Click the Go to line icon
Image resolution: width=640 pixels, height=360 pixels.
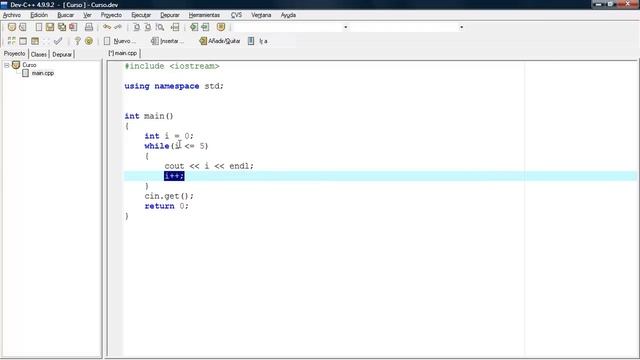175,27
